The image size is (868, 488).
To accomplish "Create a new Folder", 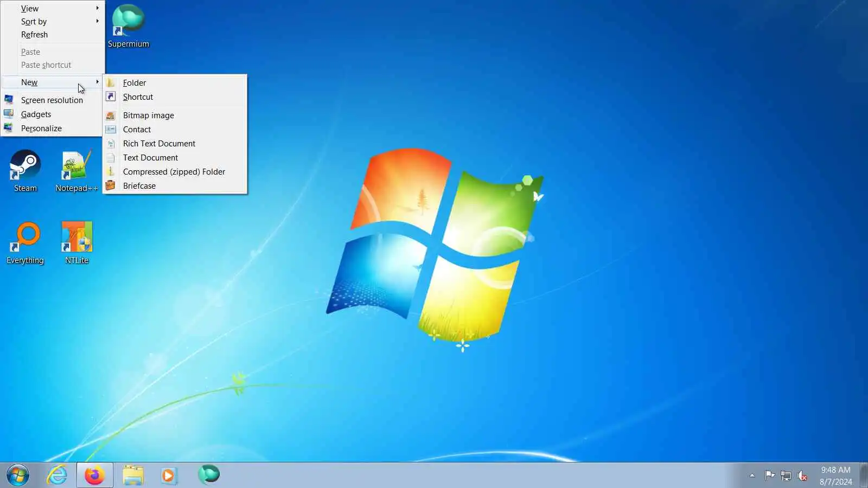I will pos(175,82).
